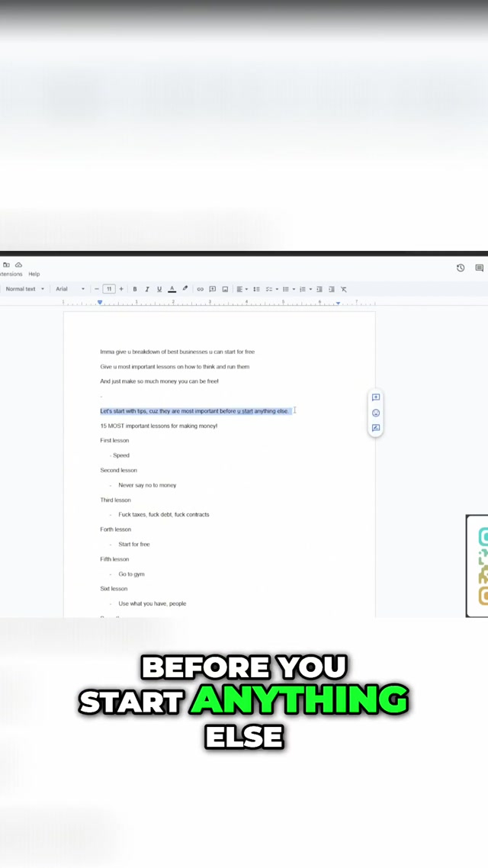Select the highlight color pen

pyautogui.click(x=185, y=289)
